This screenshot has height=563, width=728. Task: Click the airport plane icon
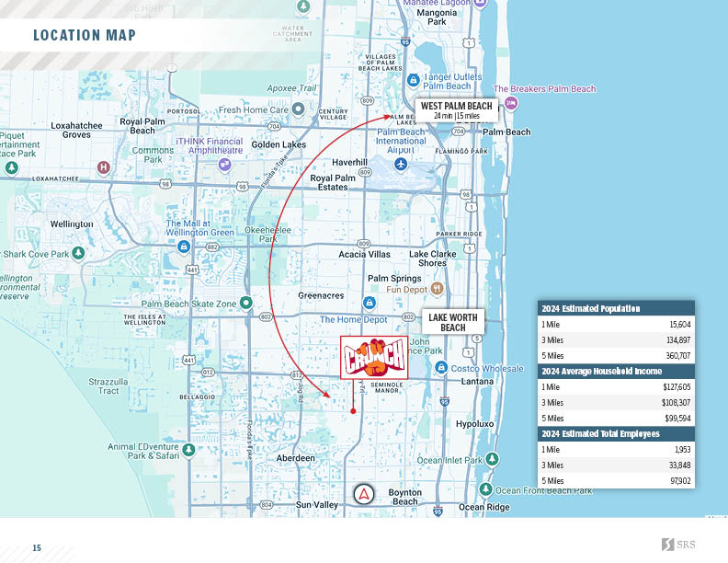401,164
